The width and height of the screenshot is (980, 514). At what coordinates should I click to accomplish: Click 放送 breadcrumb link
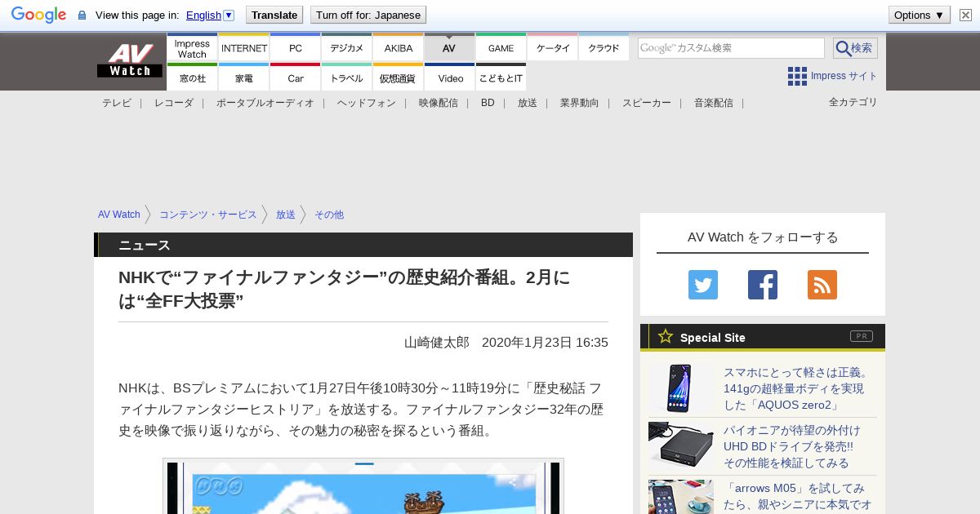click(x=285, y=215)
